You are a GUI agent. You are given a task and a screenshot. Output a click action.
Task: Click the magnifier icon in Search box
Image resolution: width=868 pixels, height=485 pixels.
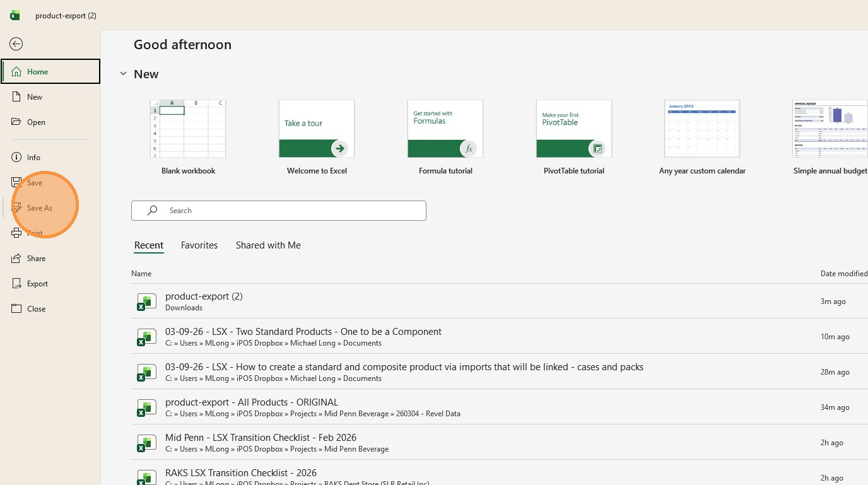tap(152, 211)
